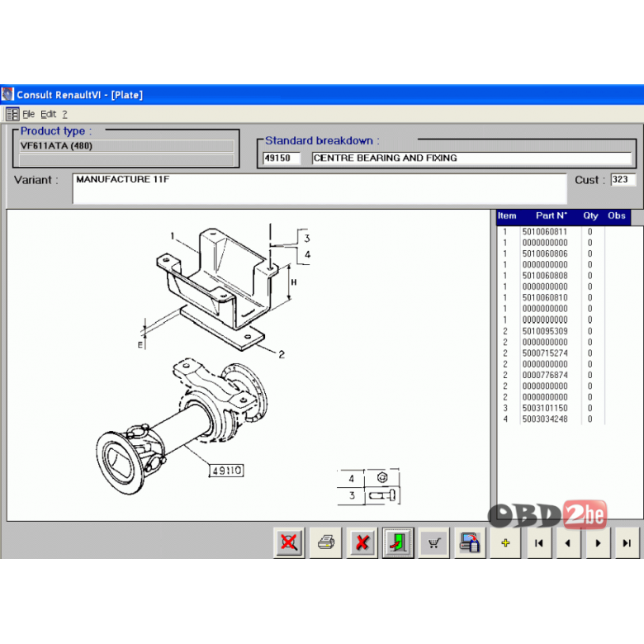Screen dimensions: 644x644
Task: Select part number 5010060811
Action: 545,232
